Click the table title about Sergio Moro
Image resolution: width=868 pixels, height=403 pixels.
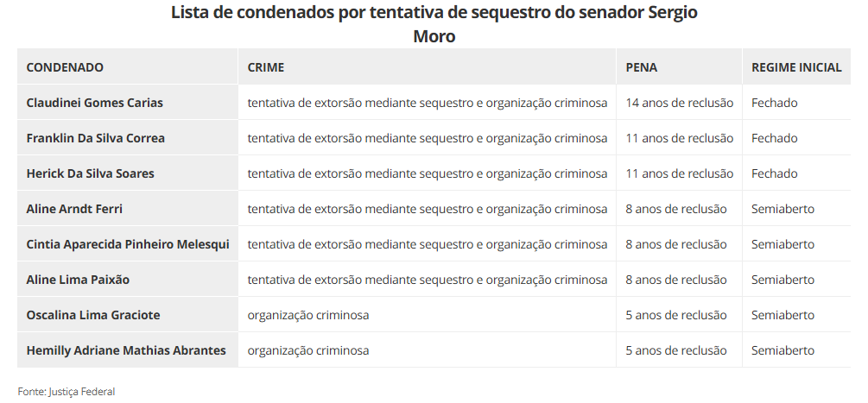coord(434,24)
